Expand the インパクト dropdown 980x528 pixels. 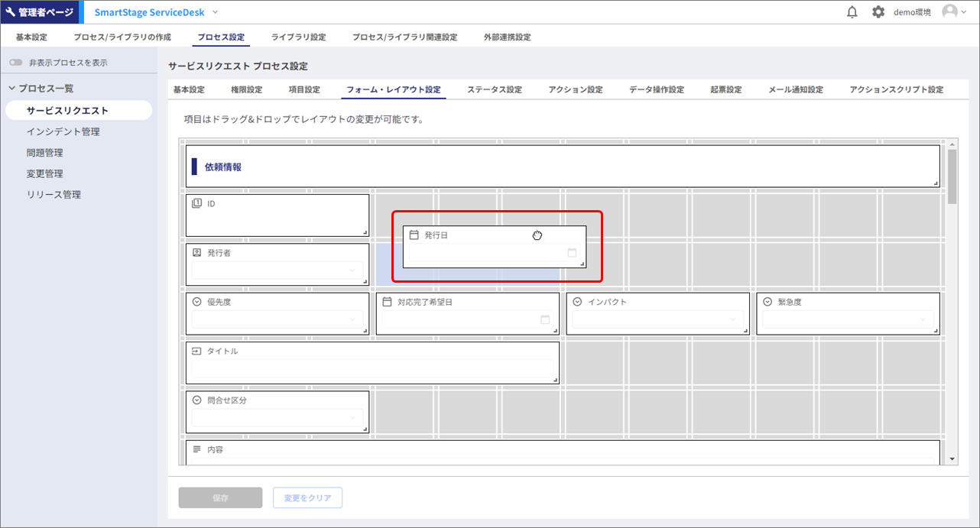(657, 319)
